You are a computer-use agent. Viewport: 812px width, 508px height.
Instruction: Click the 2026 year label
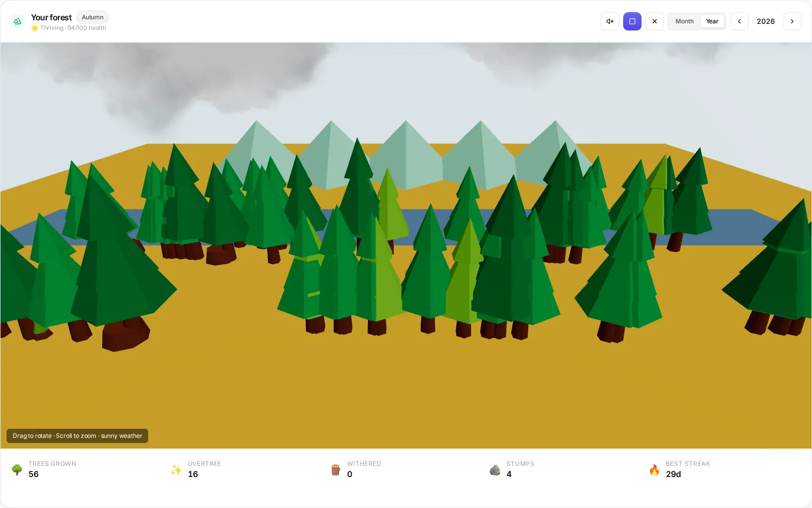click(x=766, y=21)
